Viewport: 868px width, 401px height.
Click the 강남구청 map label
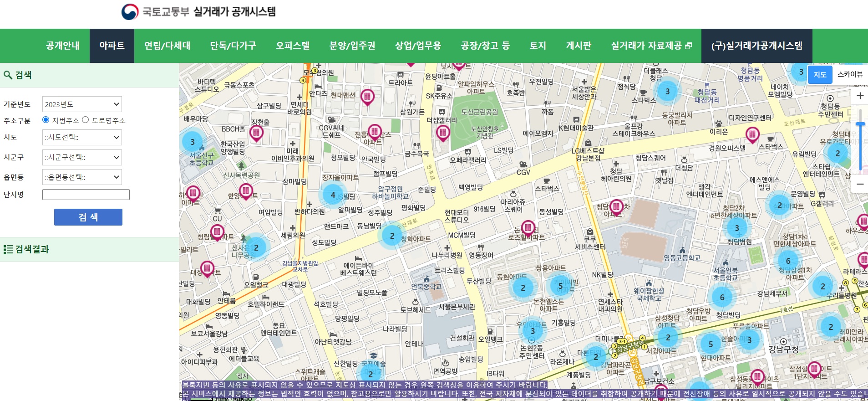(783, 349)
